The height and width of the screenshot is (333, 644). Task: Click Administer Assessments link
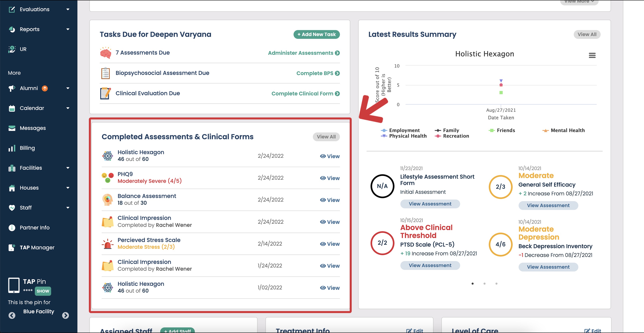click(303, 53)
